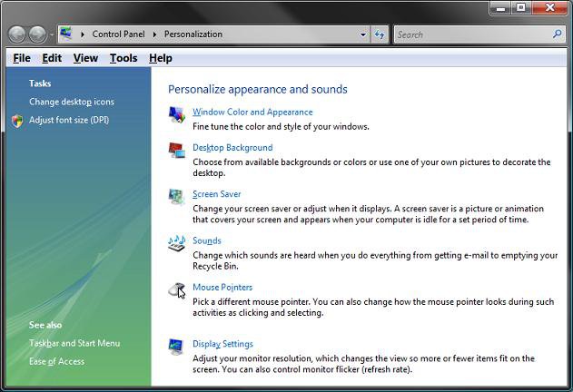The image size is (573, 392).
Task: Open the Help menu
Action: coord(161,58)
